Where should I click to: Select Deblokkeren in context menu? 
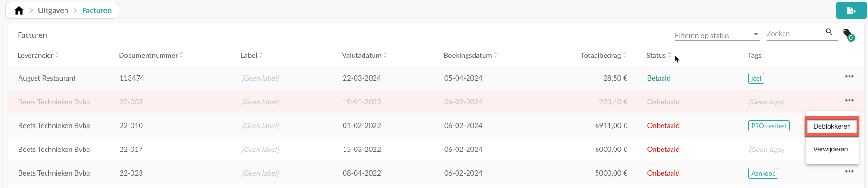[832, 126]
